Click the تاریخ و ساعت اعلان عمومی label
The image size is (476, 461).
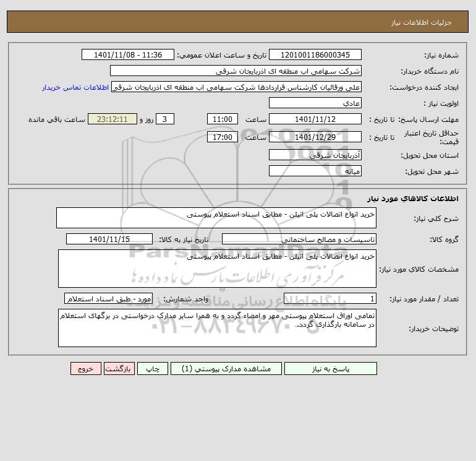click(x=222, y=55)
